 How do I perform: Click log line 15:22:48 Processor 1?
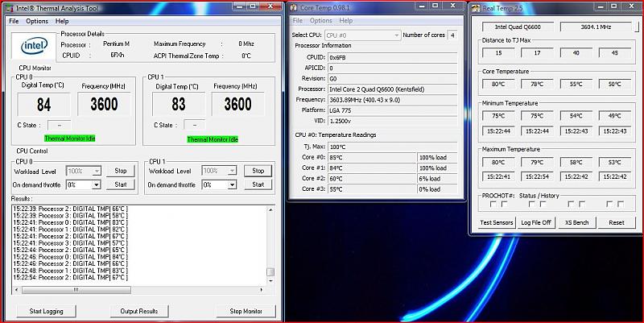(70, 271)
